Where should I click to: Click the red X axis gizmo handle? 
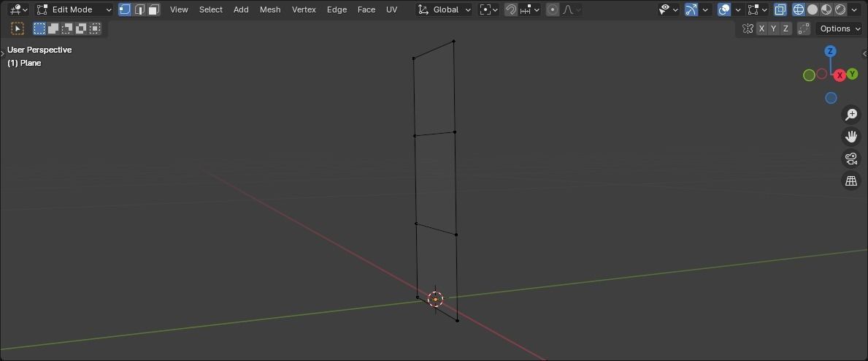[840, 75]
